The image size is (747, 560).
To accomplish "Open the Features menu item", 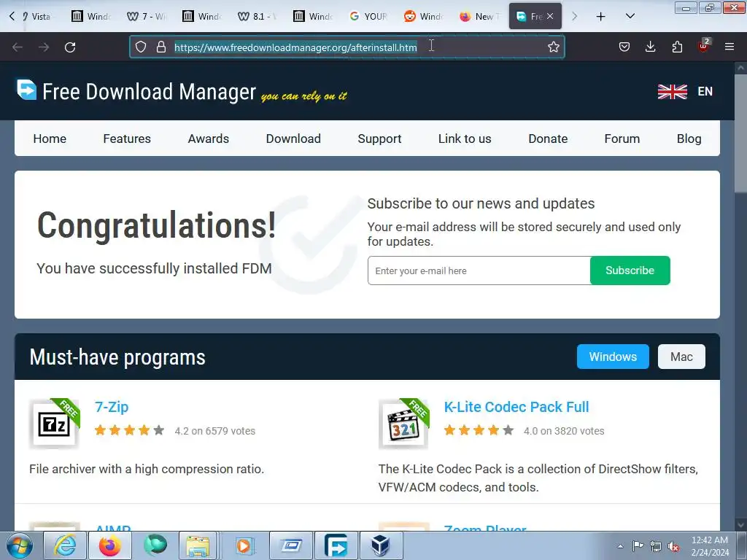I will click(127, 139).
